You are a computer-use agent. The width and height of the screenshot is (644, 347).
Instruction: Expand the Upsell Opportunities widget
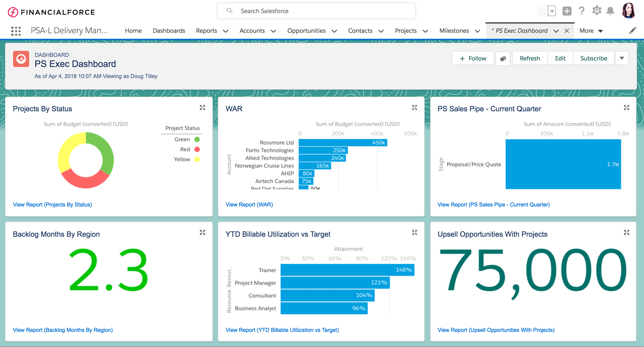tap(626, 233)
